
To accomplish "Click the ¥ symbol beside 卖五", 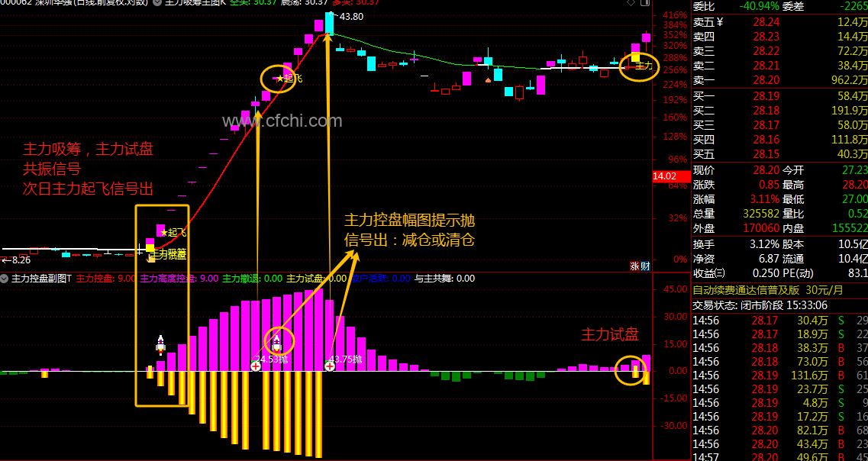I will click(x=720, y=22).
